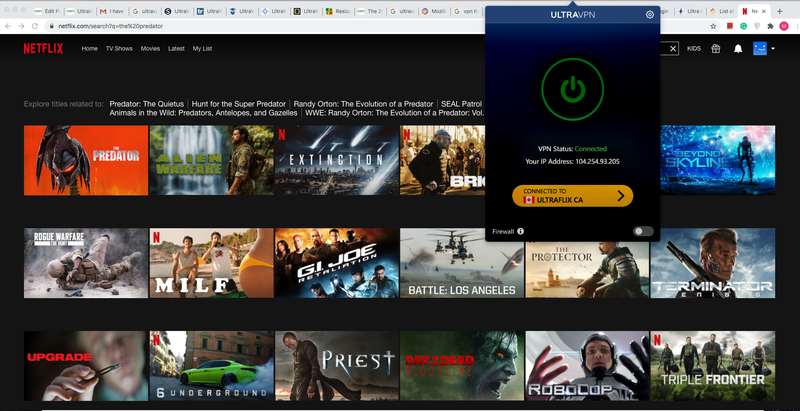
Task: Click the green Connected status text
Action: pyautogui.click(x=591, y=149)
